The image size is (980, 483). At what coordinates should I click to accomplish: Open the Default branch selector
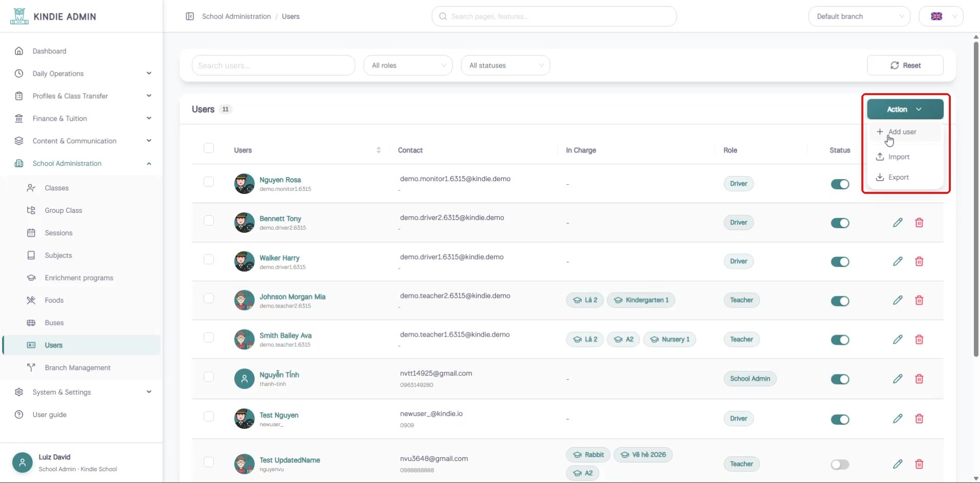tap(859, 16)
